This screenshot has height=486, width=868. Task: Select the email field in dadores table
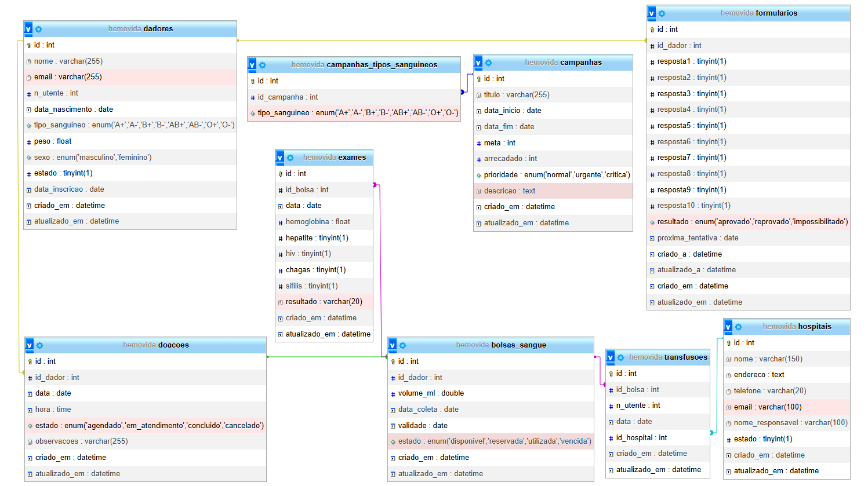(67, 77)
